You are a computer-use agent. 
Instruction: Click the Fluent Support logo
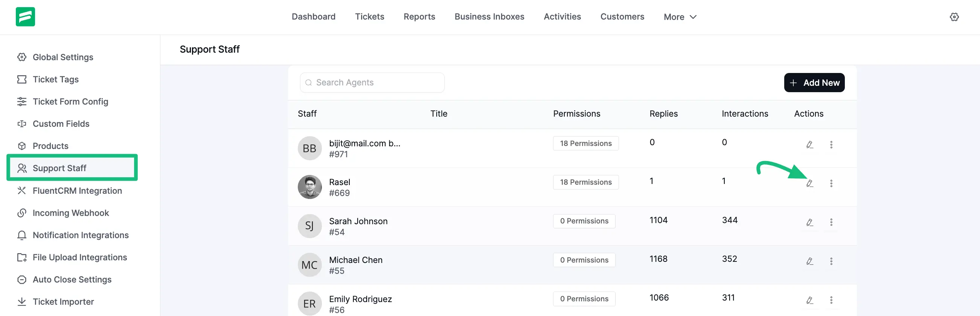tap(25, 17)
